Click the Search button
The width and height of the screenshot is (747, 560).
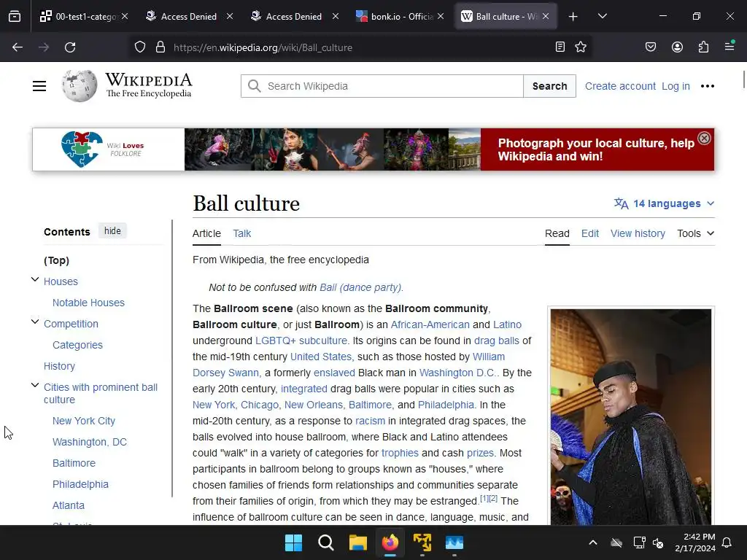(550, 86)
